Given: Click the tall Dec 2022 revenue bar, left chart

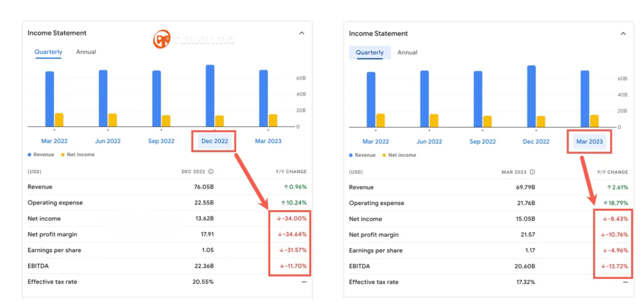Looking at the screenshot, I should (x=210, y=96).
